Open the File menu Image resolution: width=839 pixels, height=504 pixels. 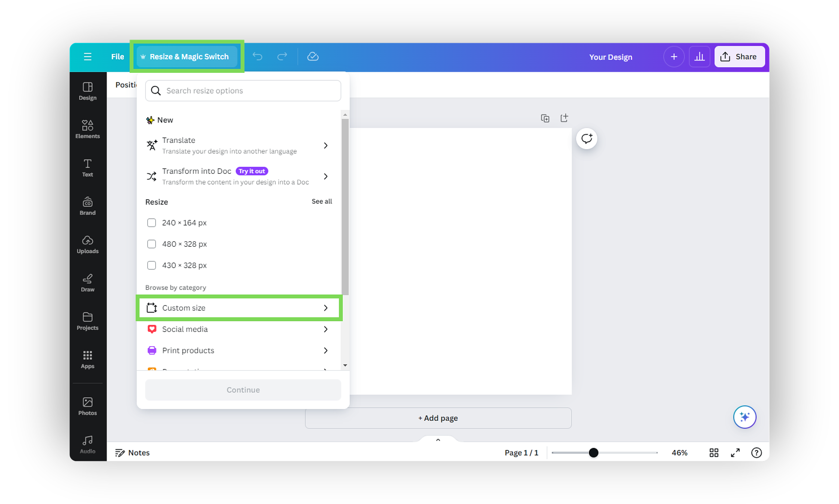coord(118,56)
